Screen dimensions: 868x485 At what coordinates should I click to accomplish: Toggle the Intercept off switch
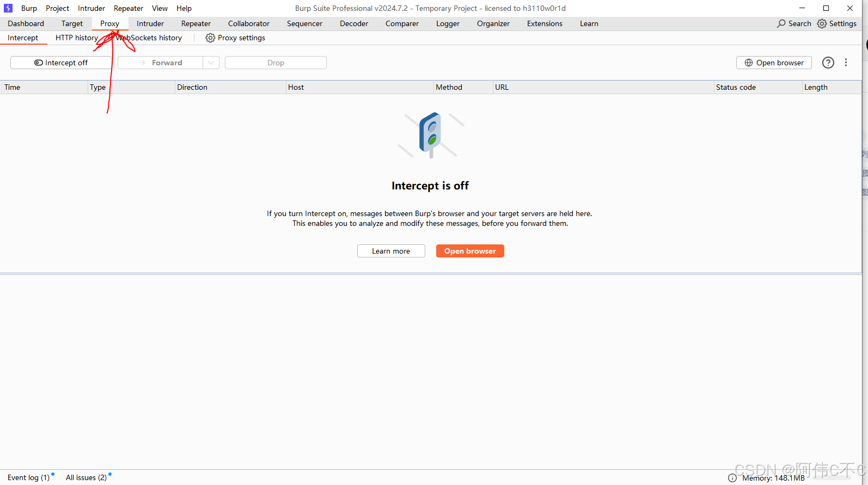point(61,63)
